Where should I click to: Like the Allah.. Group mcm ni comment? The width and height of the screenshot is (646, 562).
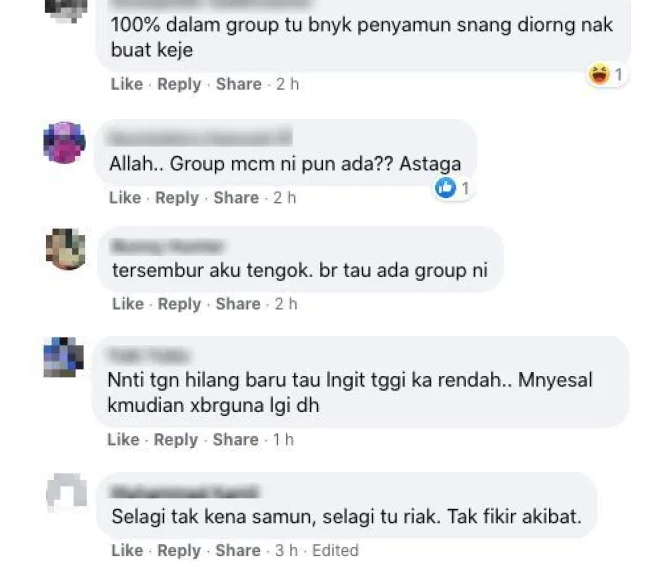click(125, 198)
